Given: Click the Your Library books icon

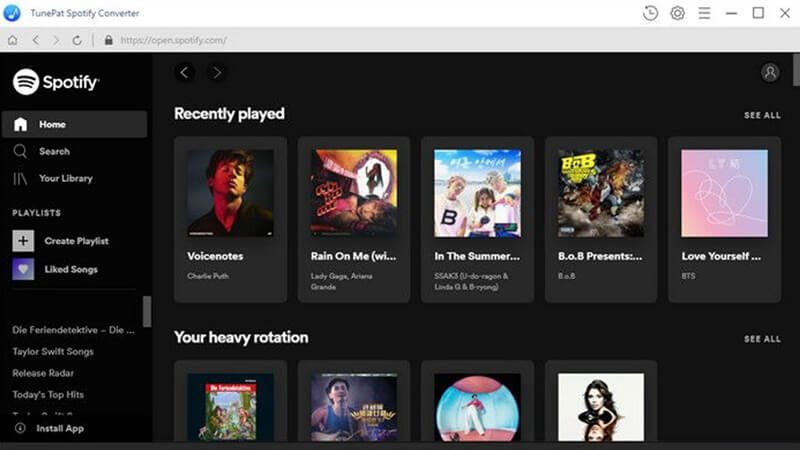Looking at the screenshot, I should pos(20,179).
